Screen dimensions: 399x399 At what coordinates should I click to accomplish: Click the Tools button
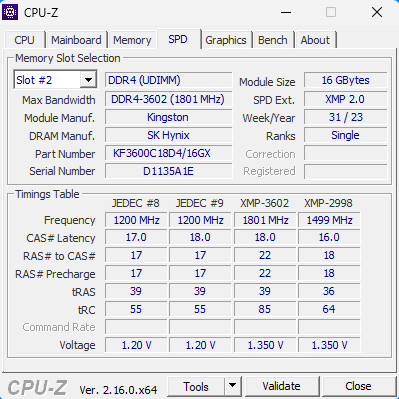[x=196, y=386]
